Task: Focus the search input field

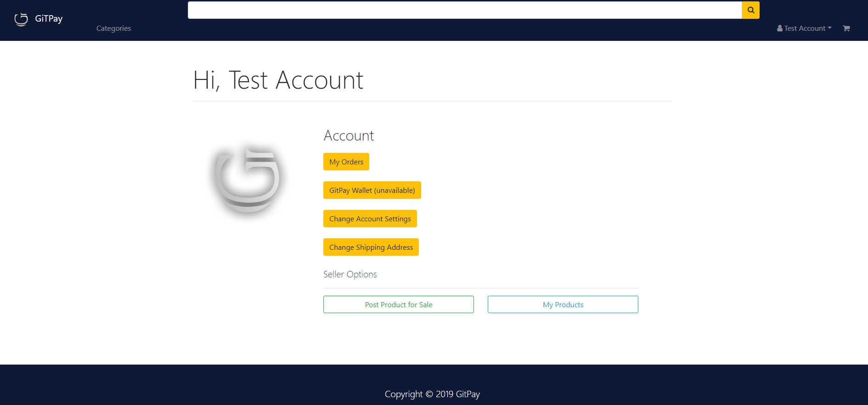Action: tap(465, 10)
